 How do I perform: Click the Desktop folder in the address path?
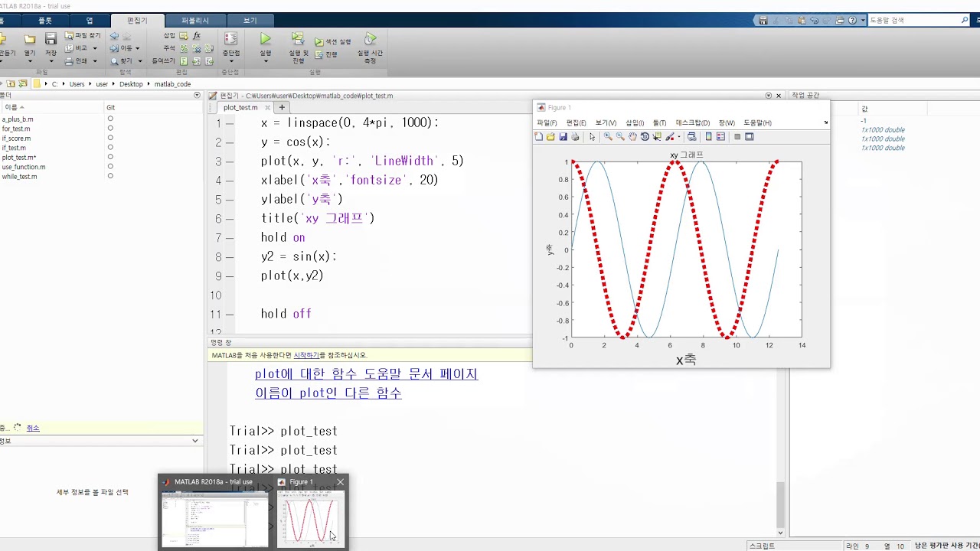(x=131, y=84)
